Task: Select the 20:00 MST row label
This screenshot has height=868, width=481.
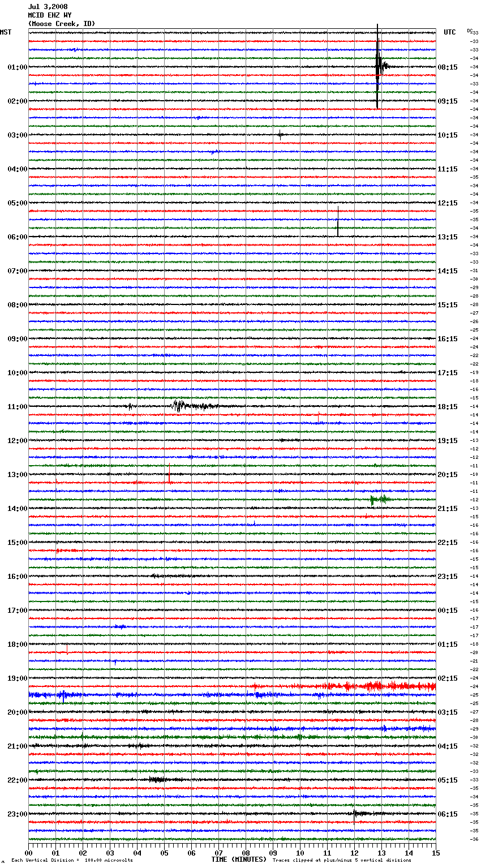Action: [x=18, y=712]
